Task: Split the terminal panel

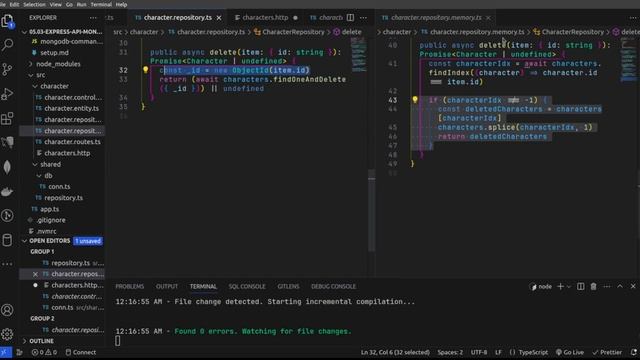Action: [x=580, y=287]
